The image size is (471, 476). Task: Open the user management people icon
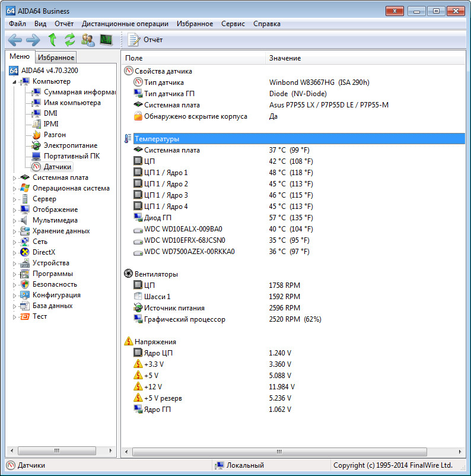click(88, 40)
